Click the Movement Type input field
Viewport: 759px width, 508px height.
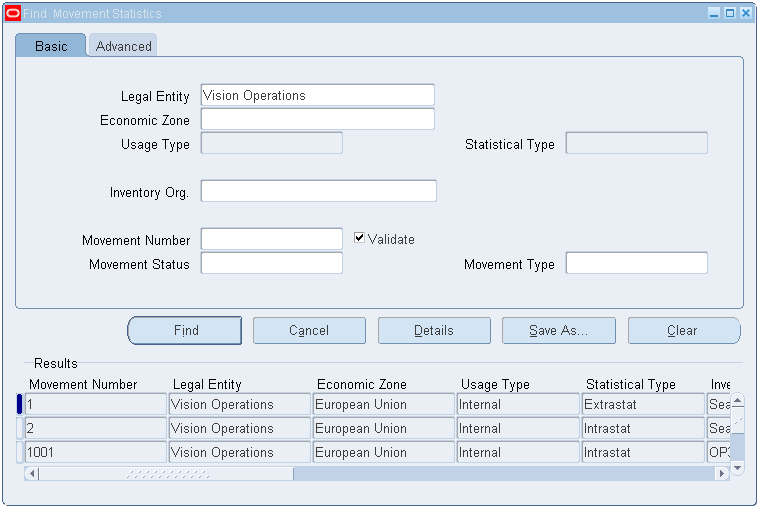coord(637,263)
